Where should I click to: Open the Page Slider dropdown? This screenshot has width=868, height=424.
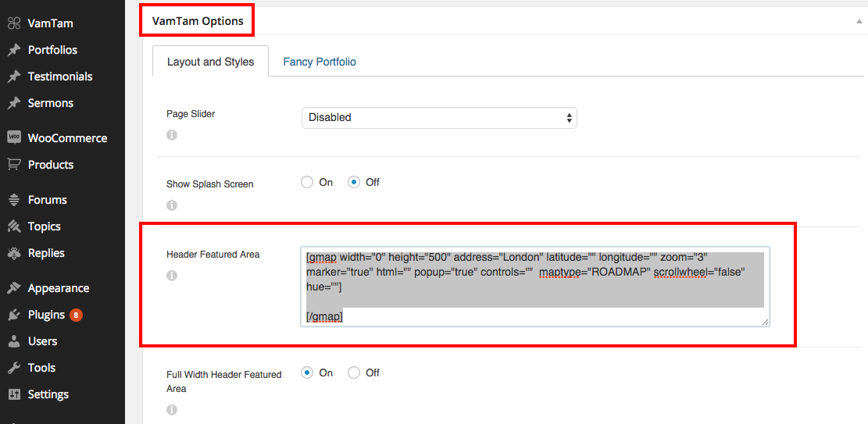click(x=439, y=118)
